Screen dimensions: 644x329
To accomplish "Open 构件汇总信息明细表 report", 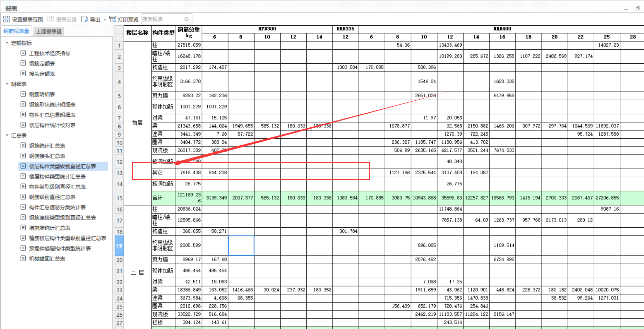I will pos(52,115).
